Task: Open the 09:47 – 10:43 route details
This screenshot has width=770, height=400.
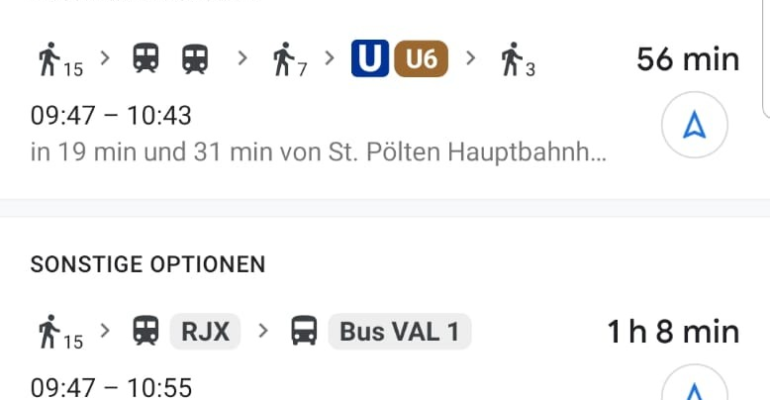Action: (111, 116)
